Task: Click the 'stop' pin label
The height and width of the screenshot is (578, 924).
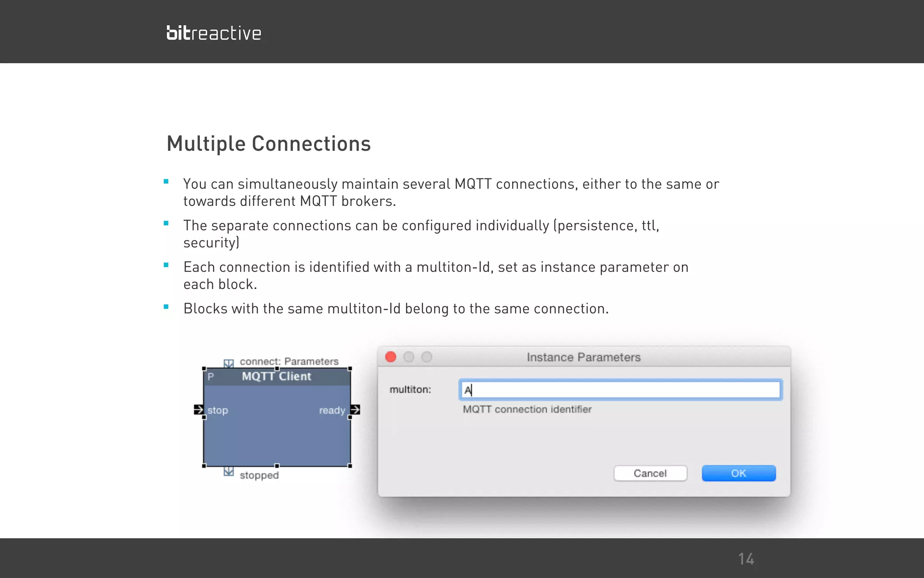Action: click(x=217, y=410)
